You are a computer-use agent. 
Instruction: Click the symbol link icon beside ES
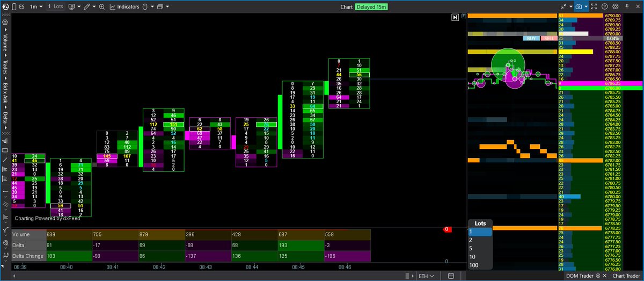click(x=14, y=7)
